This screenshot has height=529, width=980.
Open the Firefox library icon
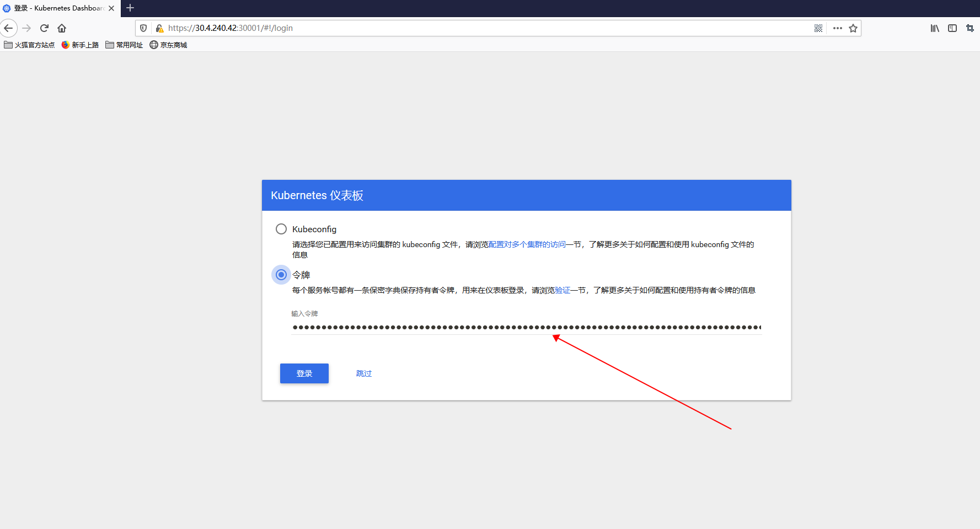(935, 28)
